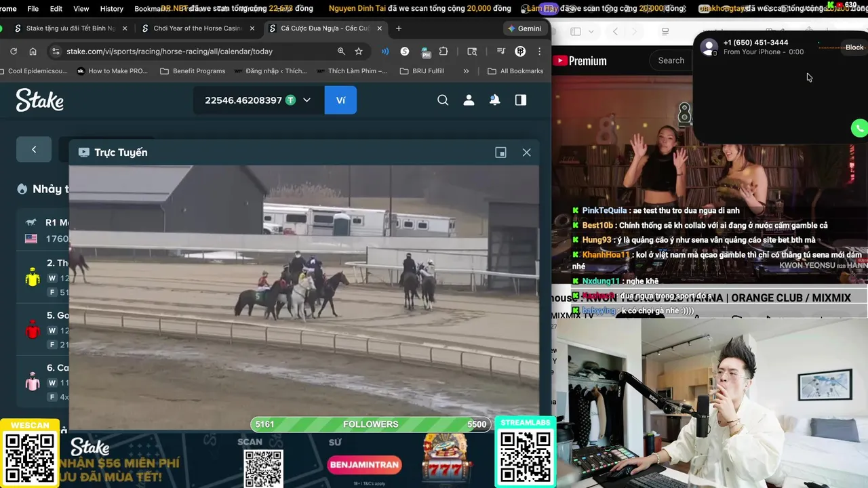Expand the balance currency dropdown
868x488 pixels.
(307, 100)
